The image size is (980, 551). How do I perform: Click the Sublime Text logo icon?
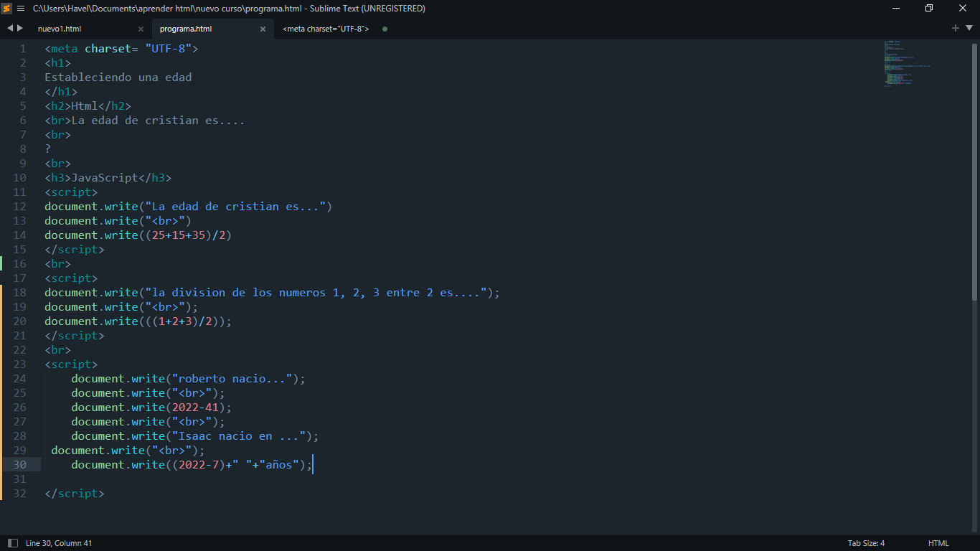coord(6,9)
